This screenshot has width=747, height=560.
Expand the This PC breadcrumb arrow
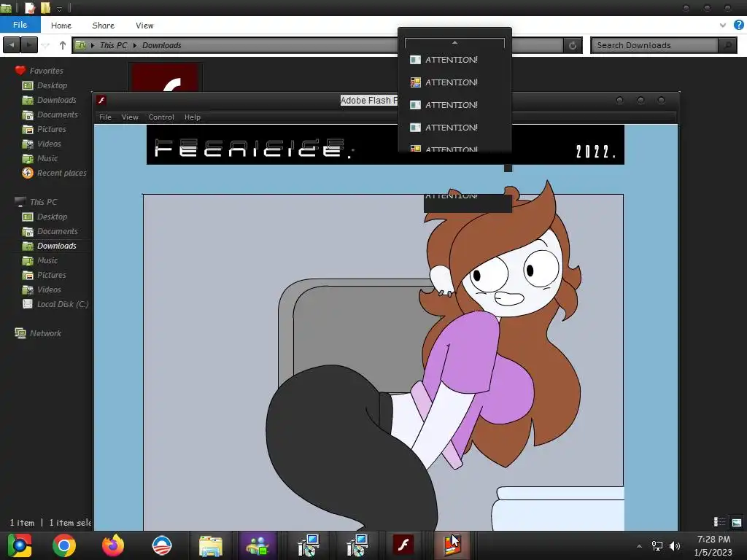pos(93,45)
